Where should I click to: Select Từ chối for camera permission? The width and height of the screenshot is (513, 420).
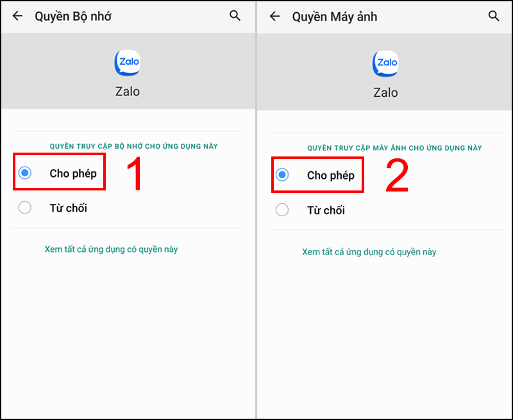click(315, 210)
